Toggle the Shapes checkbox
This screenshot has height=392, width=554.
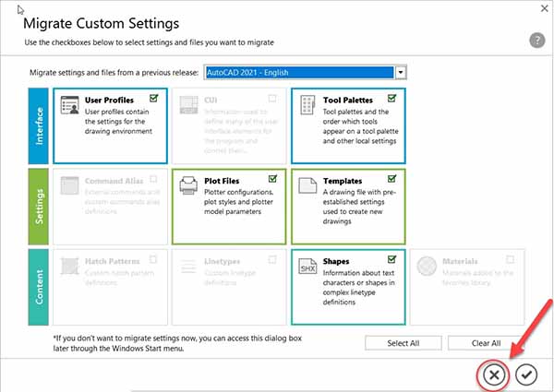tap(391, 259)
